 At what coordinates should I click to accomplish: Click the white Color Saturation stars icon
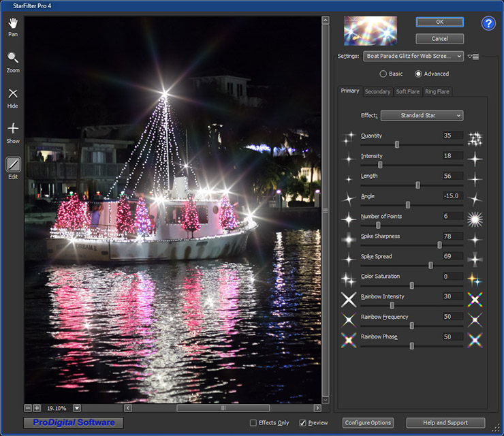click(x=349, y=280)
